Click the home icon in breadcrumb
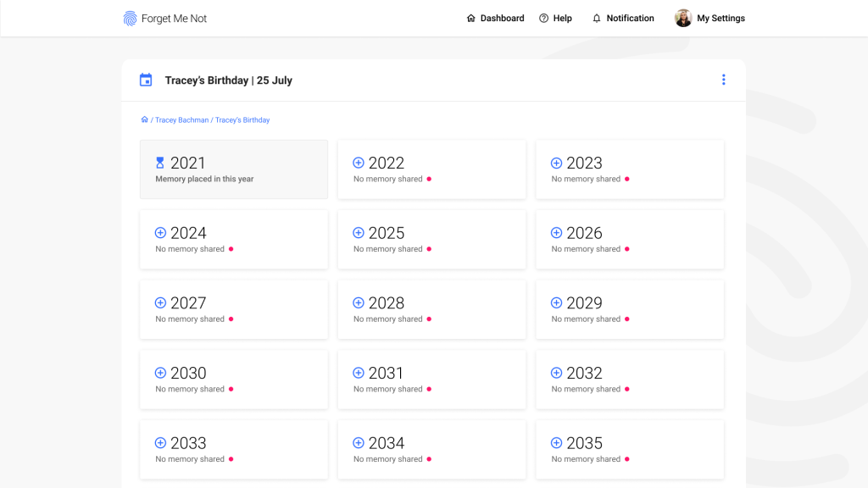Viewport: 868px width, 488px height. pos(144,120)
